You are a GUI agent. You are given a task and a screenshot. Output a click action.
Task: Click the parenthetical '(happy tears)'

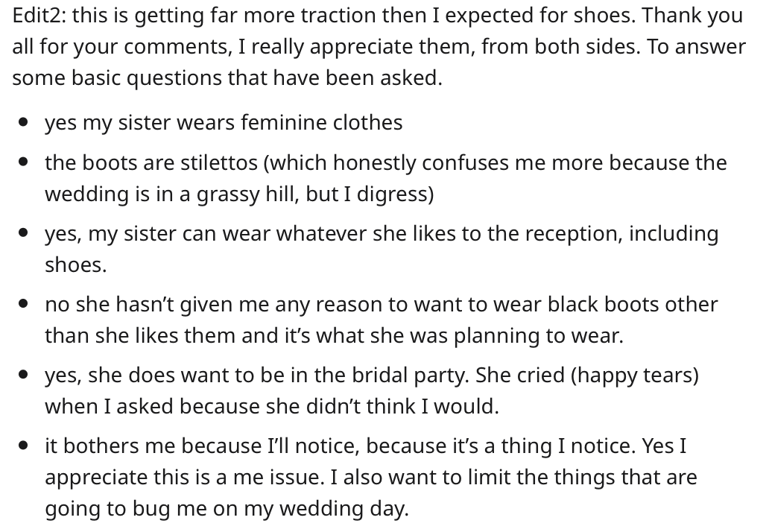635,376
